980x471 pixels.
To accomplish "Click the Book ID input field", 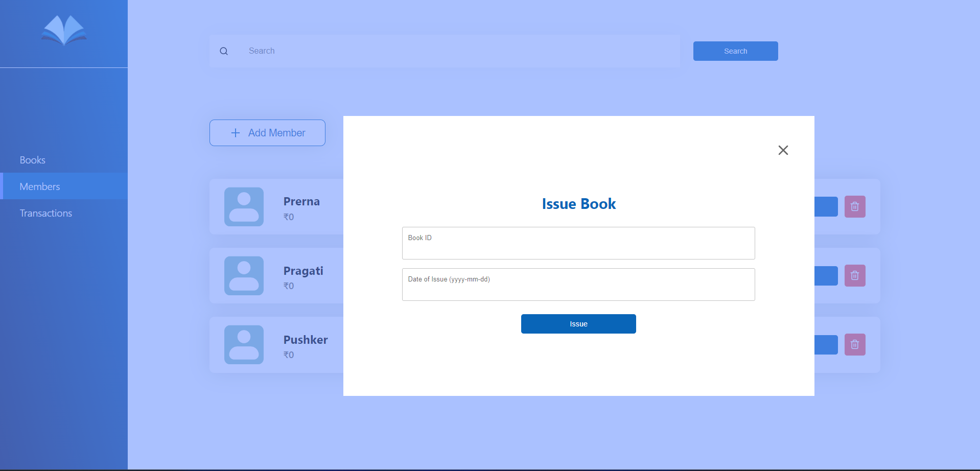I will coord(578,243).
